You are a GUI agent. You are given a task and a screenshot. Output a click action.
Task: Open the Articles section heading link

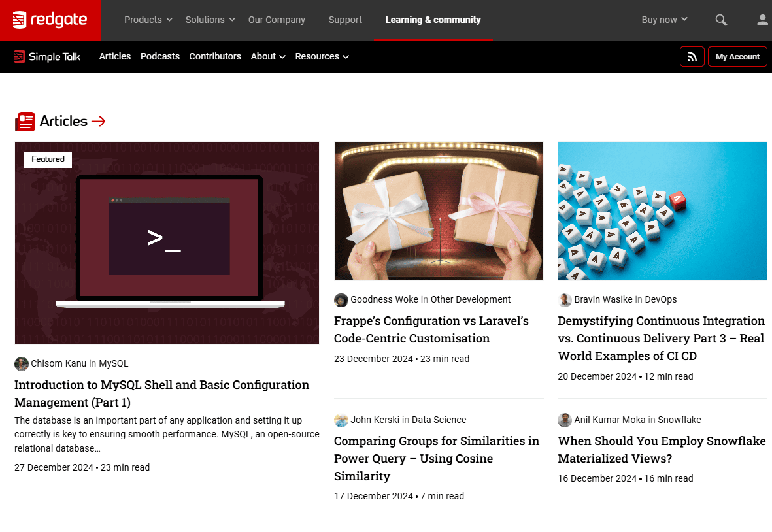[x=63, y=121]
